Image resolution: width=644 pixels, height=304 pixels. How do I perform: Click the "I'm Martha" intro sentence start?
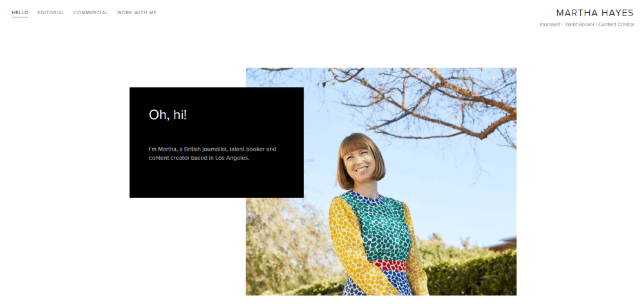[162, 149]
